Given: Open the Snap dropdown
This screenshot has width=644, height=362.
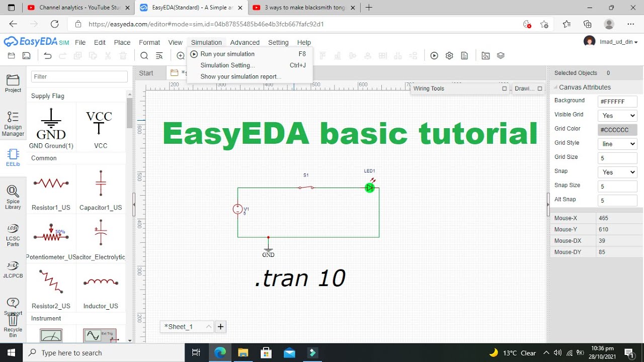Looking at the screenshot, I should pos(618,172).
